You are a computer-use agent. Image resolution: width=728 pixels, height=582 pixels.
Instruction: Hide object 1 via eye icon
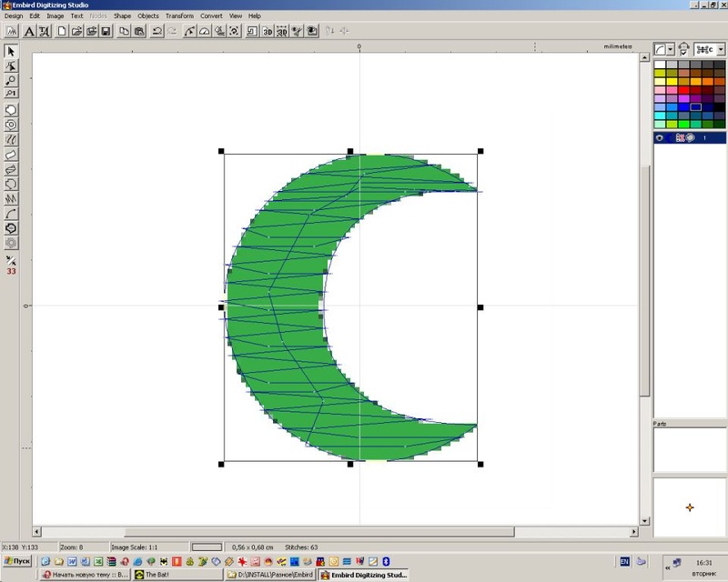[x=660, y=138]
